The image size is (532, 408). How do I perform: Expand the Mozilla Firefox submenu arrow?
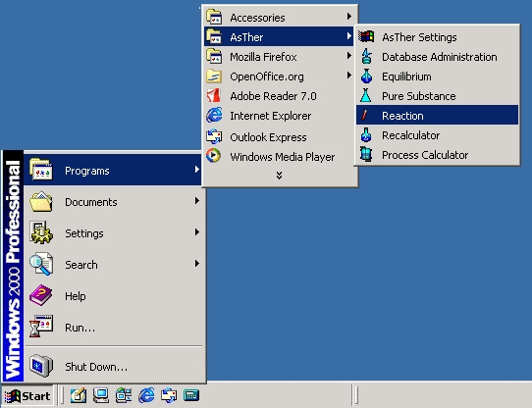(348, 56)
